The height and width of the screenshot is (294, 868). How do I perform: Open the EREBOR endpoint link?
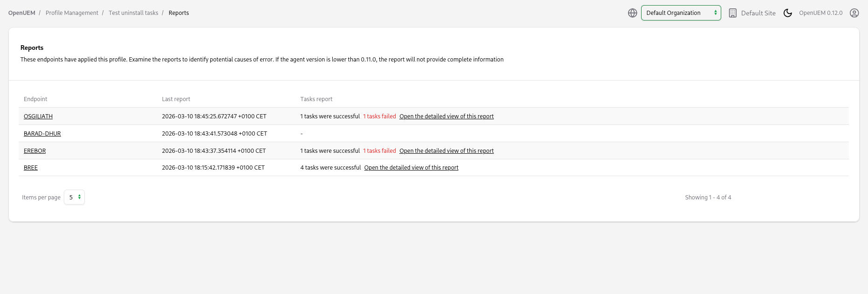[x=35, y=151]
